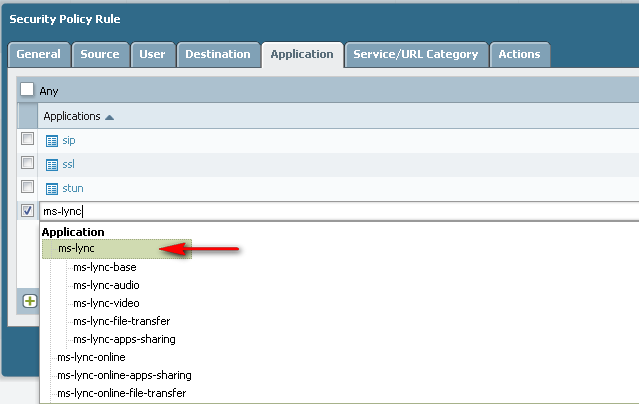Switch to the Source tab
Image resolution: width=639 pixels, height=404 pixels.
pos(100,54)
